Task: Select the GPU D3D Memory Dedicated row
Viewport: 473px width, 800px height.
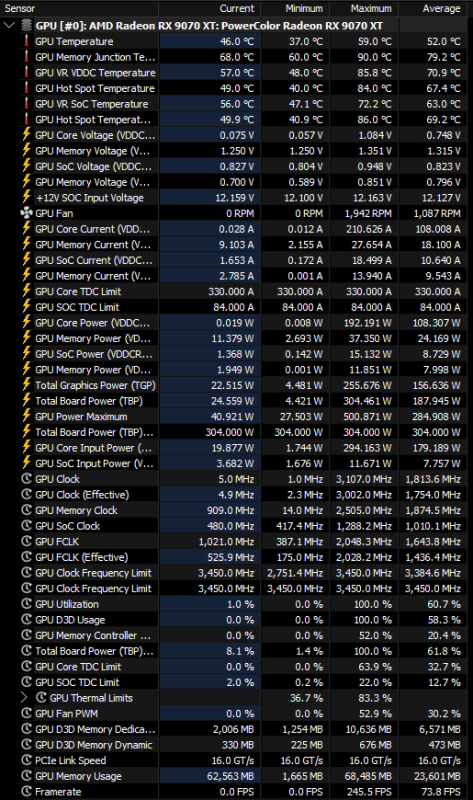Action: pos(234,729)
